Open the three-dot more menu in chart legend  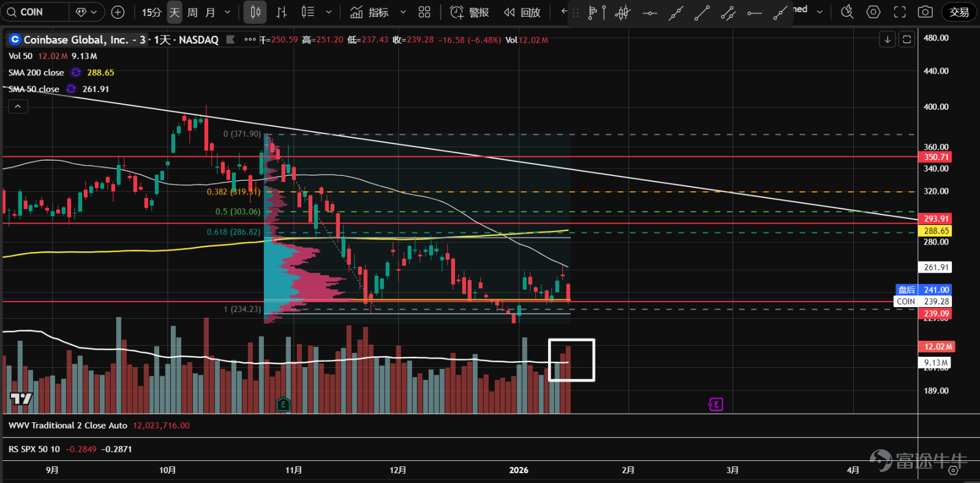pyautogui.click(x=250, y=40)
